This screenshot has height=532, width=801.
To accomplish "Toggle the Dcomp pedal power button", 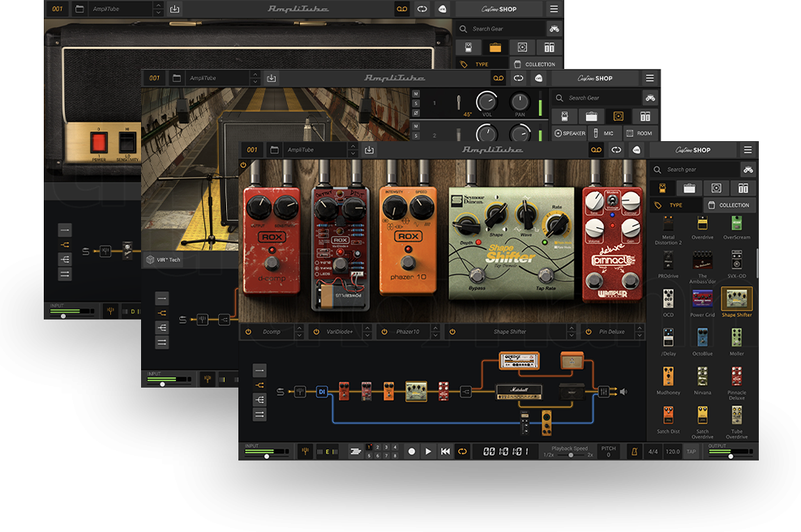I will (248, 332).
